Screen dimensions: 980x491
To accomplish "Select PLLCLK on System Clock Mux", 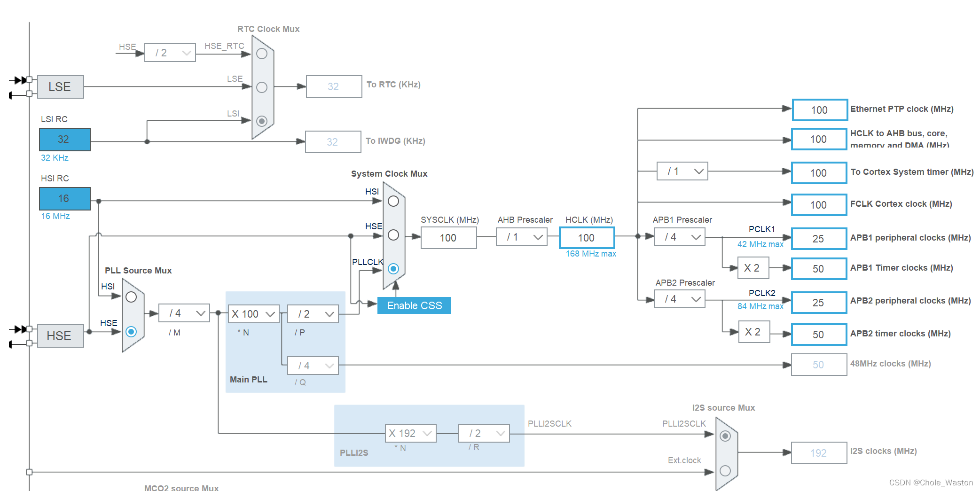I will 393,269.
